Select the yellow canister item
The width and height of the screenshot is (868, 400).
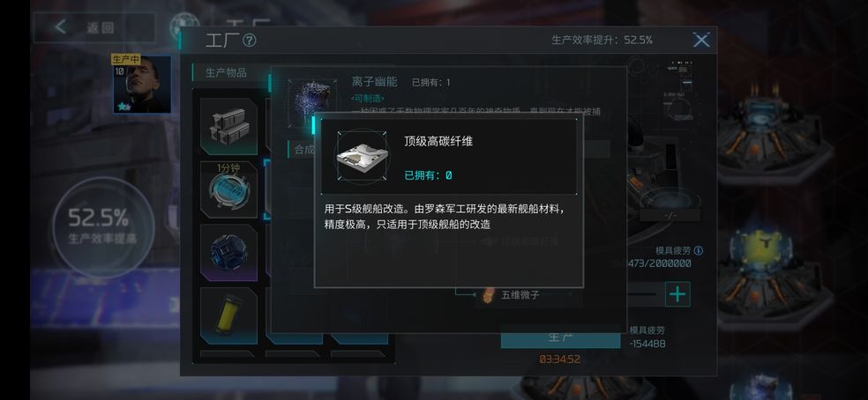[x=228, y=316]
